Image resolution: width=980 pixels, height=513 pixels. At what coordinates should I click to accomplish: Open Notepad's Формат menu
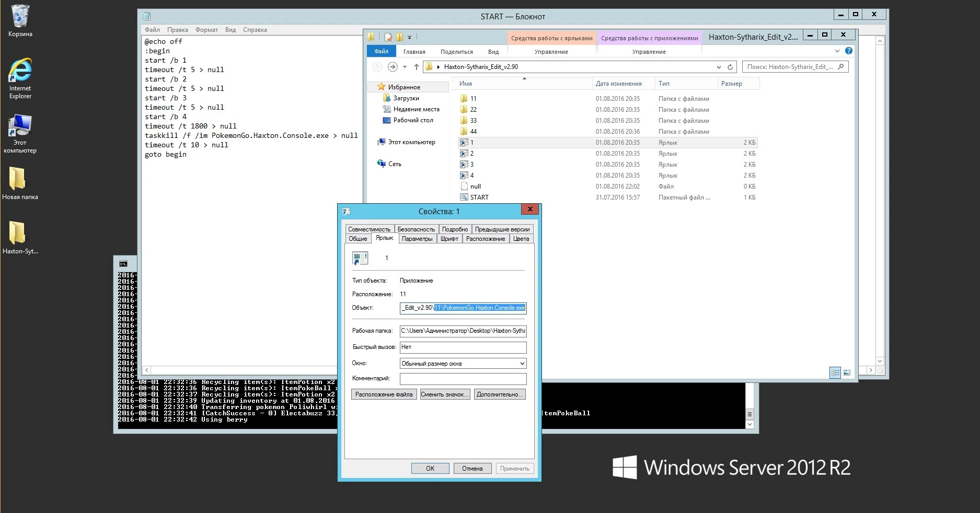(x=206, y=30)
